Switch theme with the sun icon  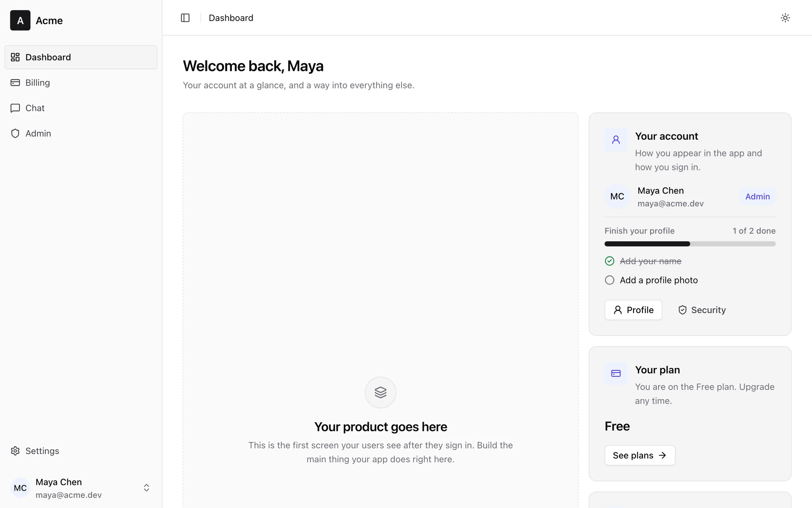785,18
